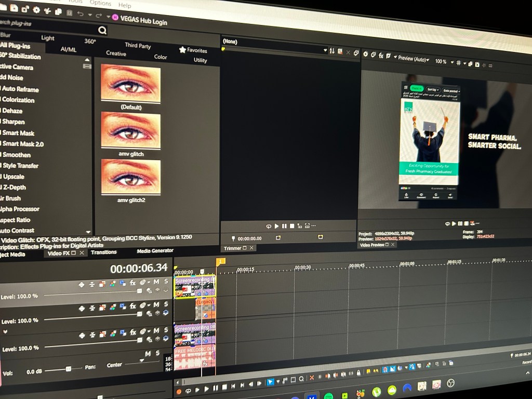The width and height of the screenshot is (532, 399).
Task: Adjust the audio track Vol slider handle
Action: pos(68,368)
